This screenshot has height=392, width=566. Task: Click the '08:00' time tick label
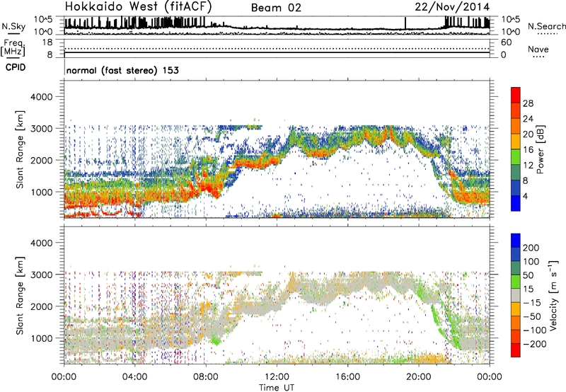tap(205, 377)
